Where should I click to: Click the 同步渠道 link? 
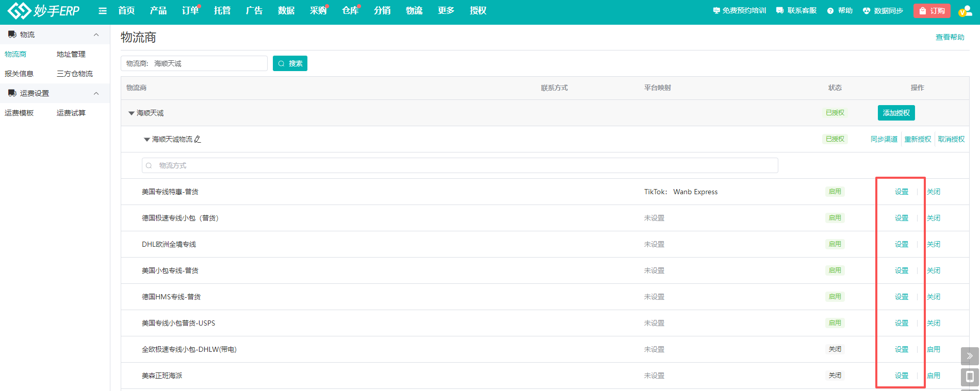coord(884,139)
